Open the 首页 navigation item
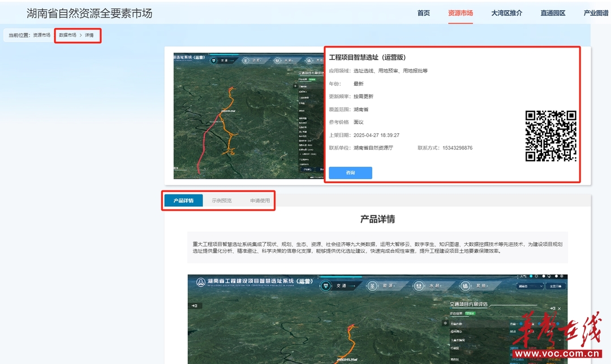Viewport: 611px width, 364px height. coord(423,13)
